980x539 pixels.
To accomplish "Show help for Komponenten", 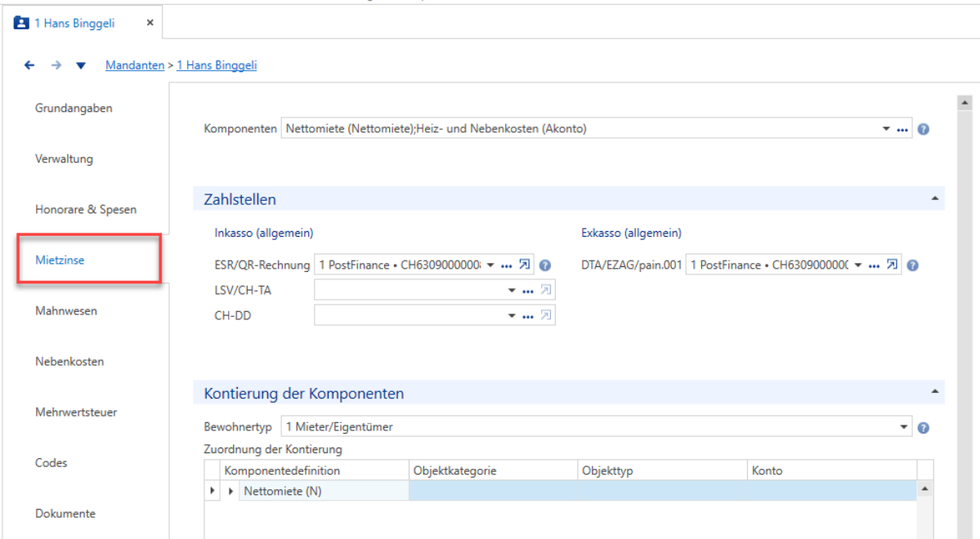I will [x=923, y=129].
